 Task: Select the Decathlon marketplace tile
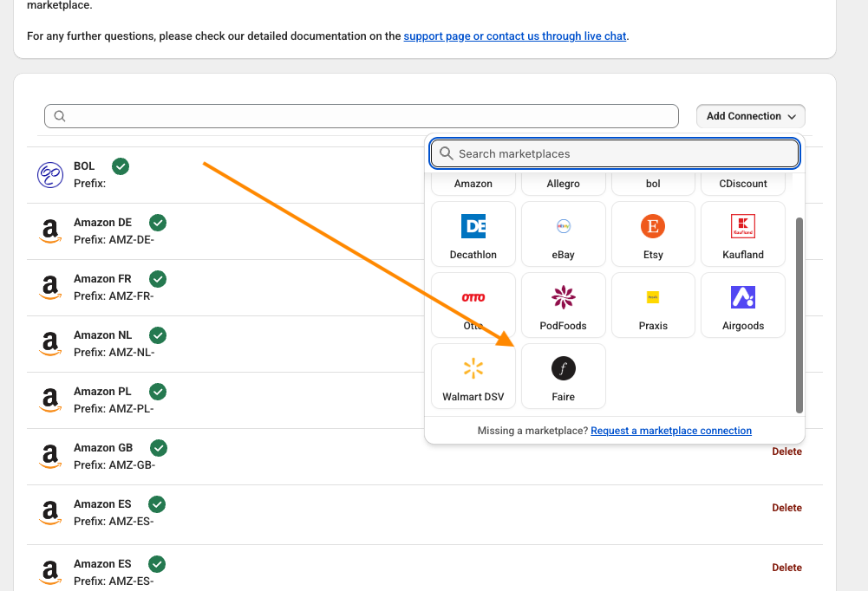tap(473, 234)
